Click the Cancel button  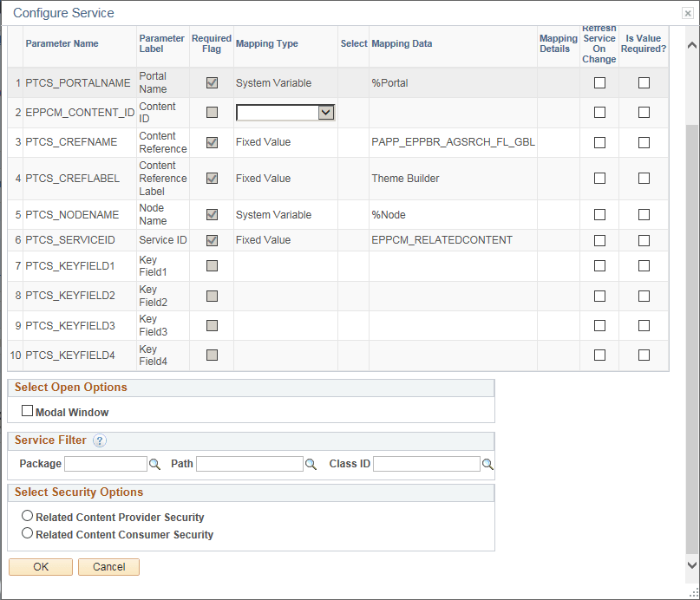click(108, 566)
